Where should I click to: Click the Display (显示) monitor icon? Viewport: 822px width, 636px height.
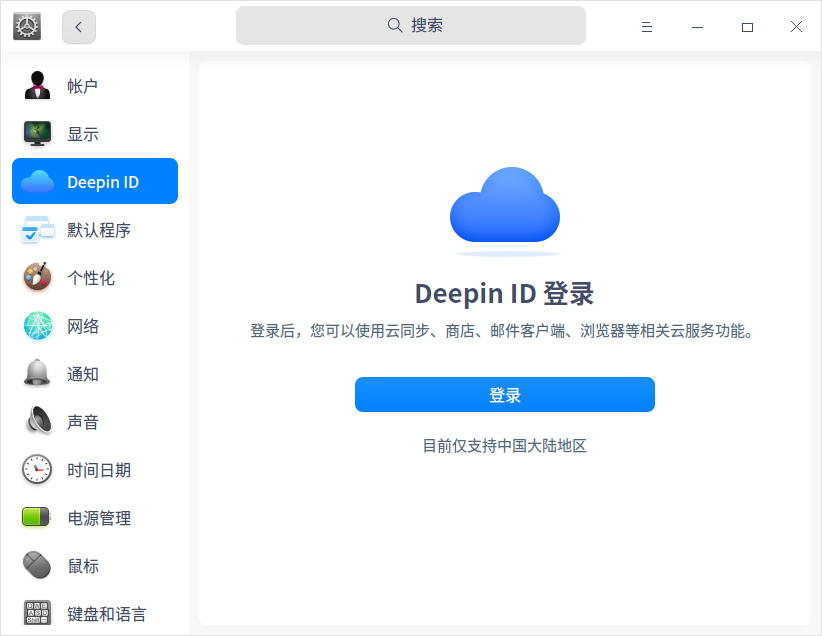pyautogui.click(x=37, y=133)
